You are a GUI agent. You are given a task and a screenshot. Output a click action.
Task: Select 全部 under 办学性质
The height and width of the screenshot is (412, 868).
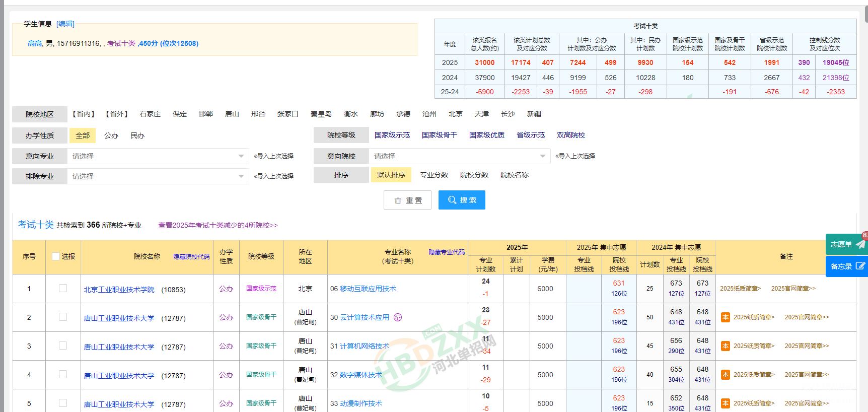click(x=83, y=135)
